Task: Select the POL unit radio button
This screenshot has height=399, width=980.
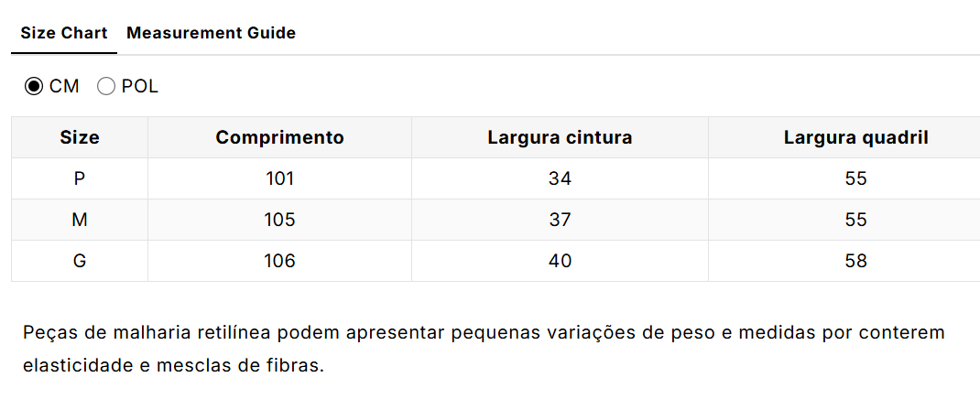Action: pyautogui.click(x=106, y=87)
